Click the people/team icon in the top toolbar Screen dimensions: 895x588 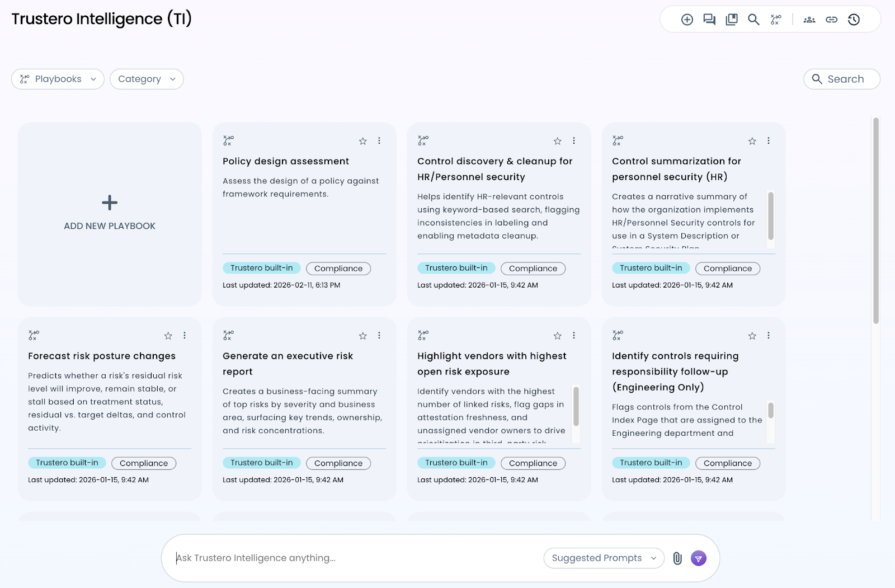[809, 20]
